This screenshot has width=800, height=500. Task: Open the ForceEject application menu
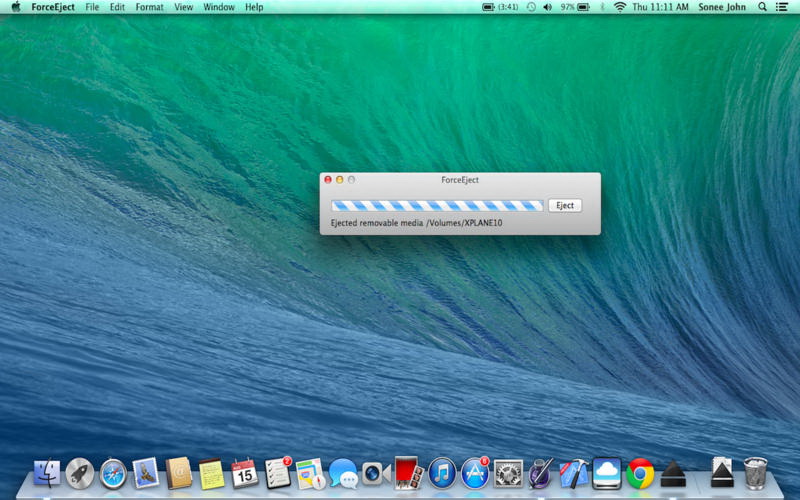point(52,7)
